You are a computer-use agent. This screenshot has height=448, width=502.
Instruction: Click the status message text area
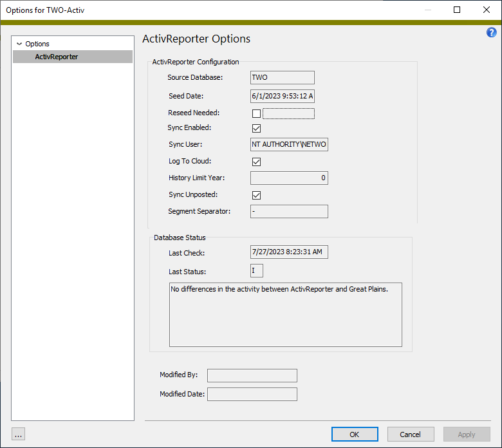(x=286, y=315)
